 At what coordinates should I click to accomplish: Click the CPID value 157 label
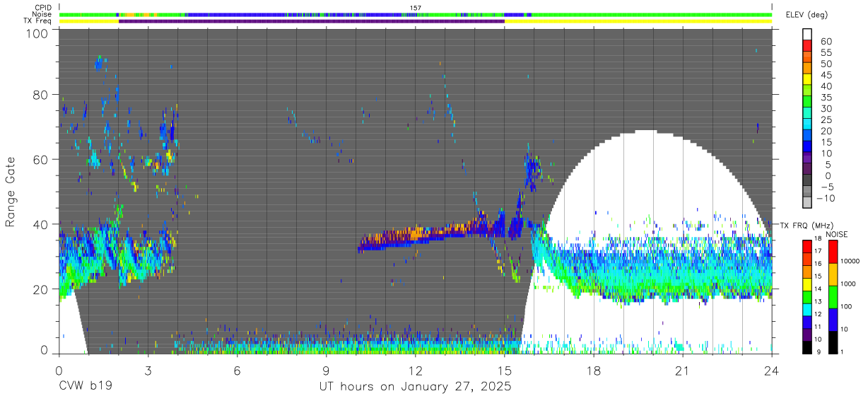416,8
